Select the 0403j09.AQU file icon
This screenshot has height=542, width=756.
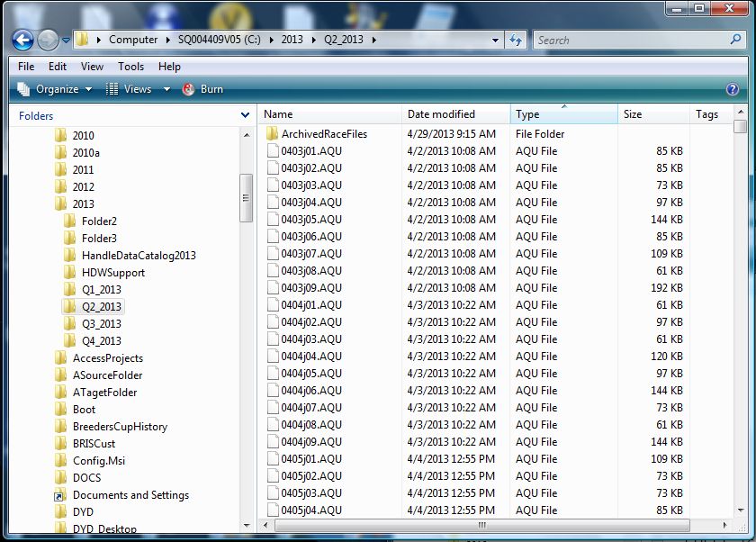(273, 288)
